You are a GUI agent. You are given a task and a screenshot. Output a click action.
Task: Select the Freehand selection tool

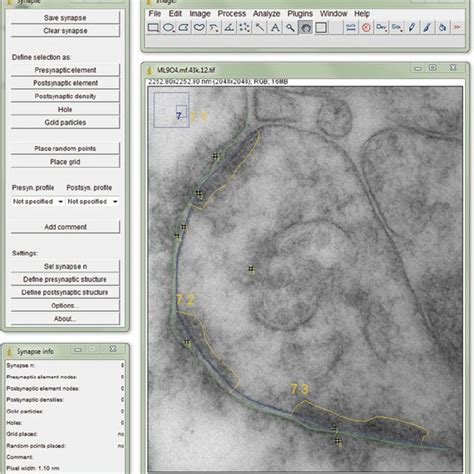[x=199, y=28]
